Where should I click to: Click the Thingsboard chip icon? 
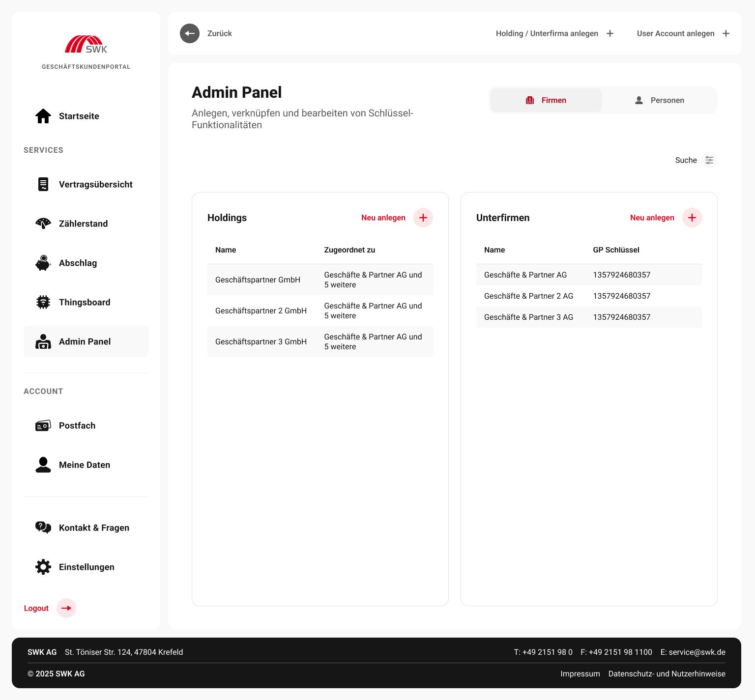coord(43,302)
